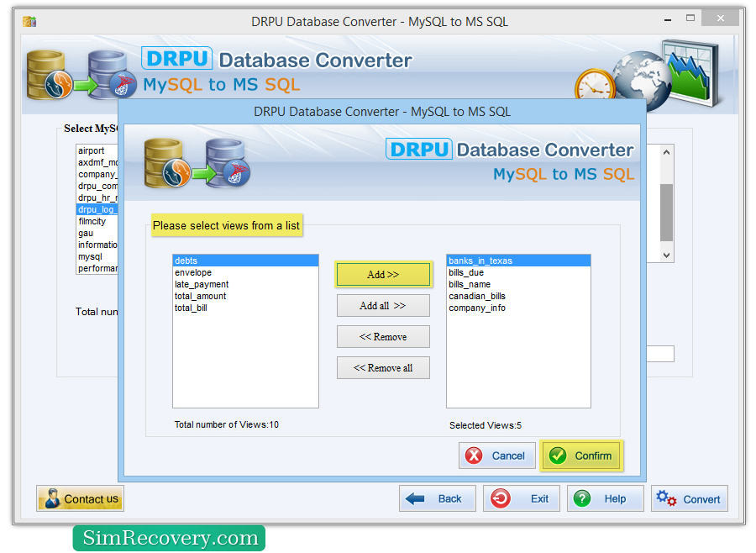
Task: Select the debts view in the left list
Action: click(x=245, y=261)
